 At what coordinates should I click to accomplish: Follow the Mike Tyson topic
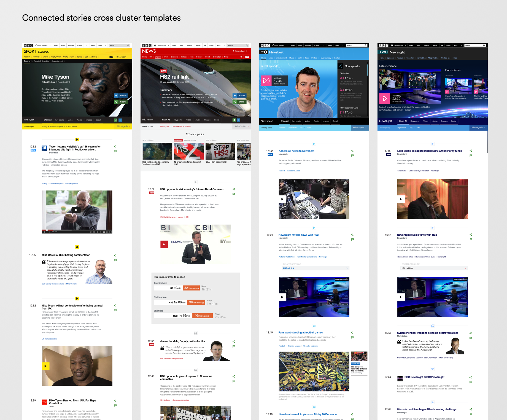point(121,96)
